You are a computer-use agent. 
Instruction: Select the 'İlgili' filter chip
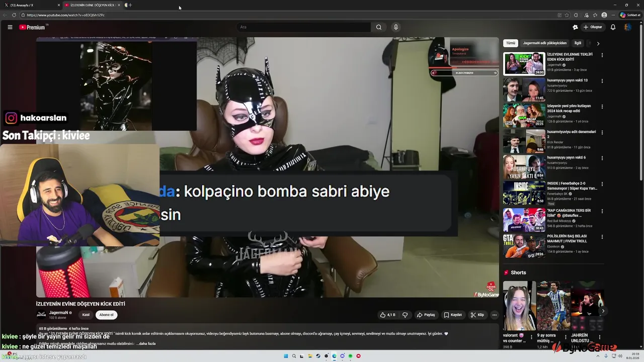click(x=578, y=43)
